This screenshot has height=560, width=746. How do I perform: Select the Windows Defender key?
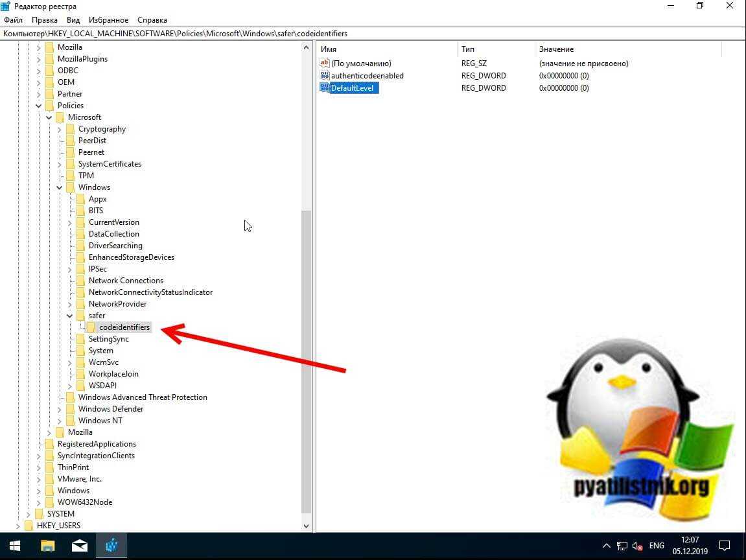pyautogui.click(x=110, y=409)
